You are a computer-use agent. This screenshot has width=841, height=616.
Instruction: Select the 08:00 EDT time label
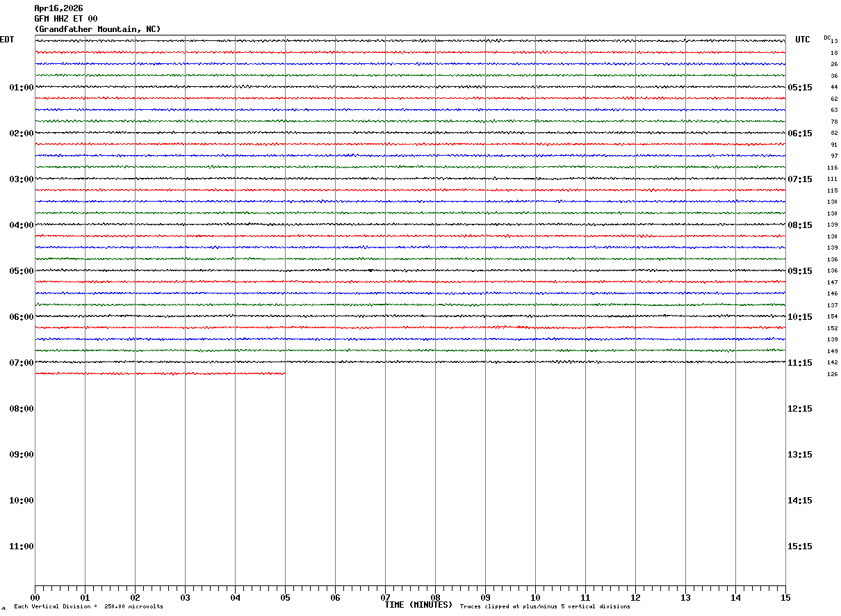22,409
